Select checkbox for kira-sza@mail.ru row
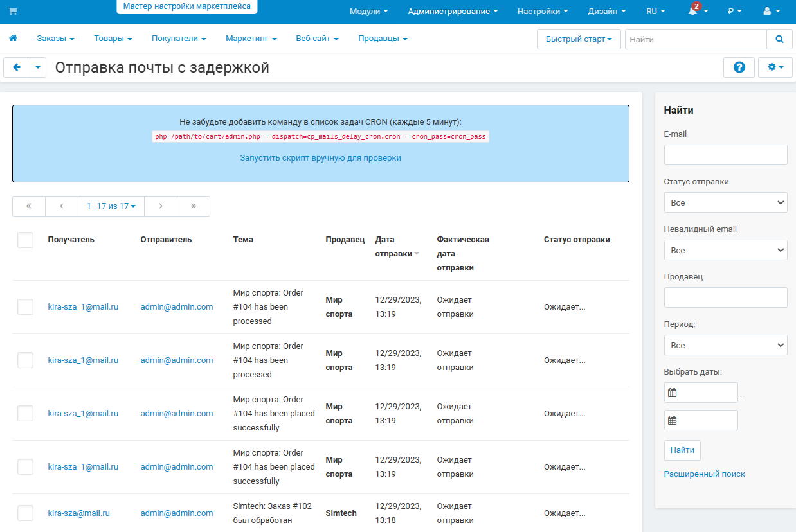The height and width of the screenshot is (532, 796). click(x=25, y=513)
